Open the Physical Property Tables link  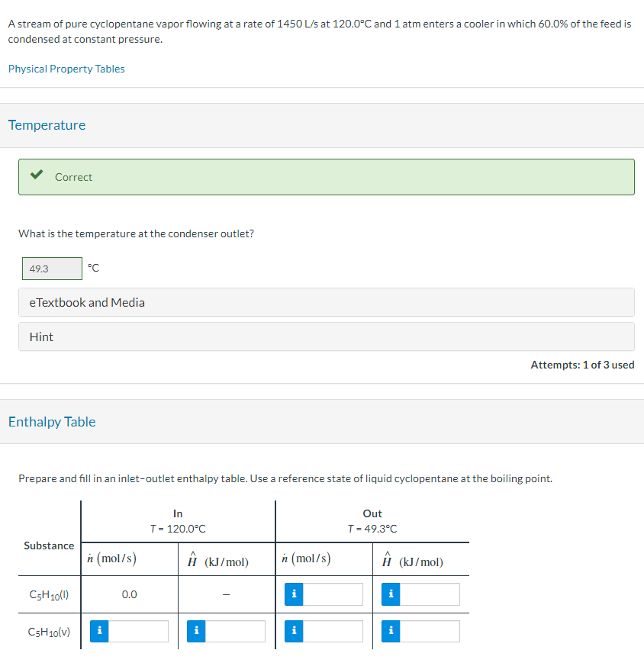66,69
